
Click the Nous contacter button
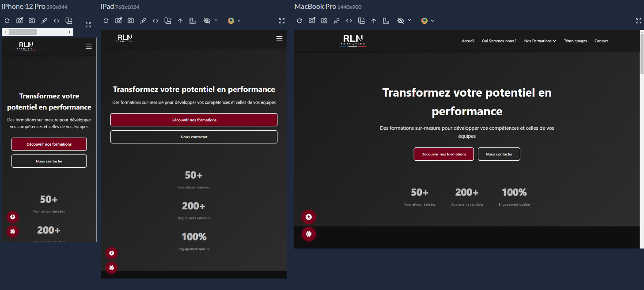point(499,154)
